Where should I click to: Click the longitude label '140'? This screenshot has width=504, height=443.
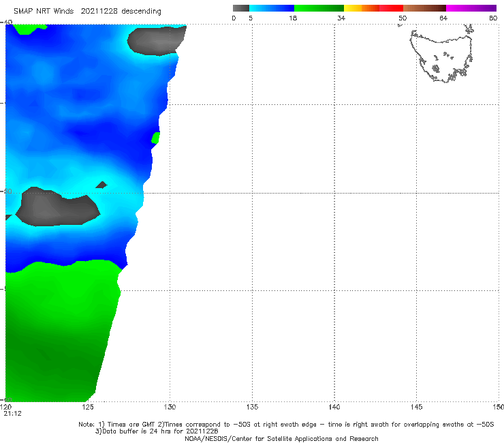point(334,408)
